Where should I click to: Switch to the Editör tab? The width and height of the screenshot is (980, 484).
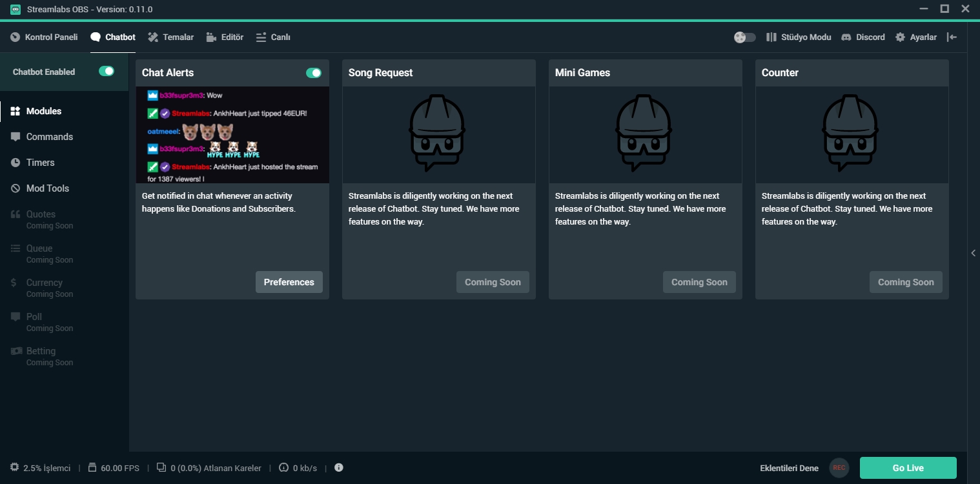coord(225,37)
